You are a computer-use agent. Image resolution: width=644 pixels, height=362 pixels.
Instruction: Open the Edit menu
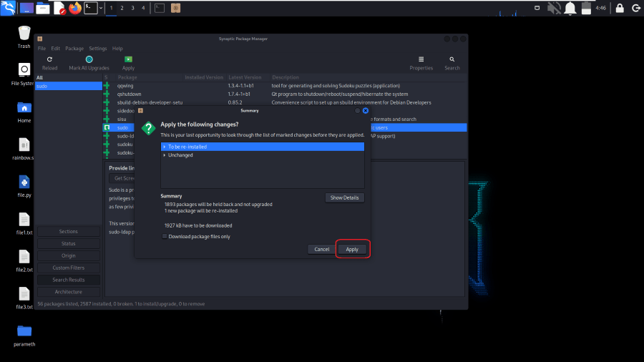click(55, 49)
